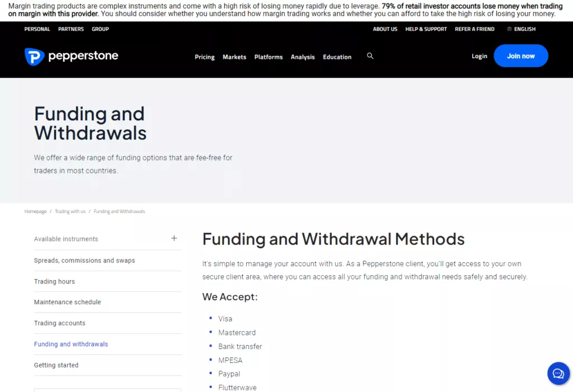Expand Available instruments with the plus icon
The width and height of the screenshot is (573, 392).
pos(174,238)
